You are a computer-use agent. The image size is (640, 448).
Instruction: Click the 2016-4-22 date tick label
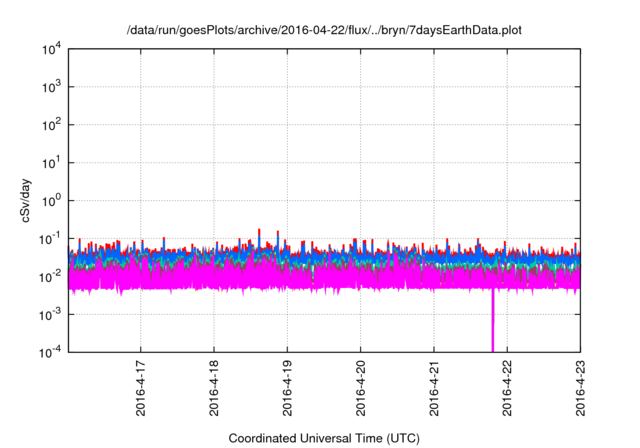point(507,388)
